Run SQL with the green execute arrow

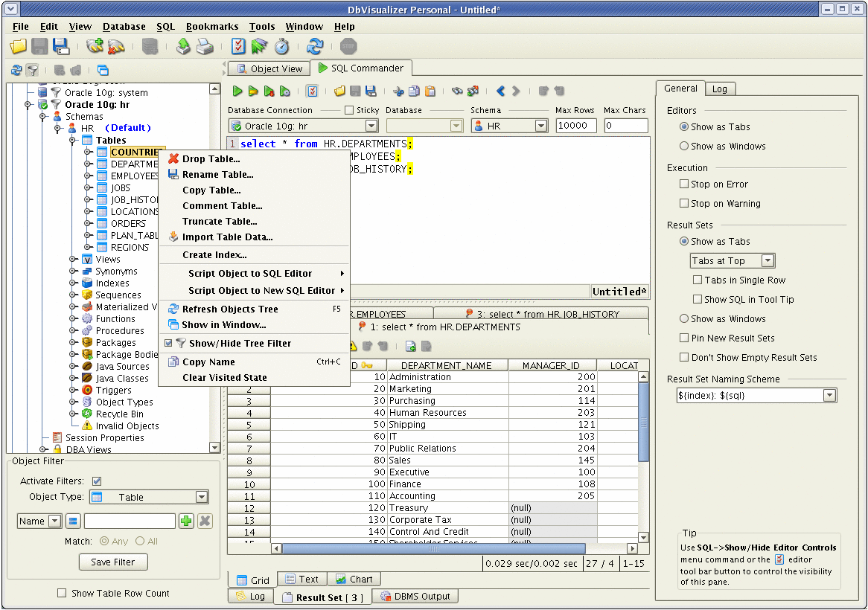click(237, 91)
